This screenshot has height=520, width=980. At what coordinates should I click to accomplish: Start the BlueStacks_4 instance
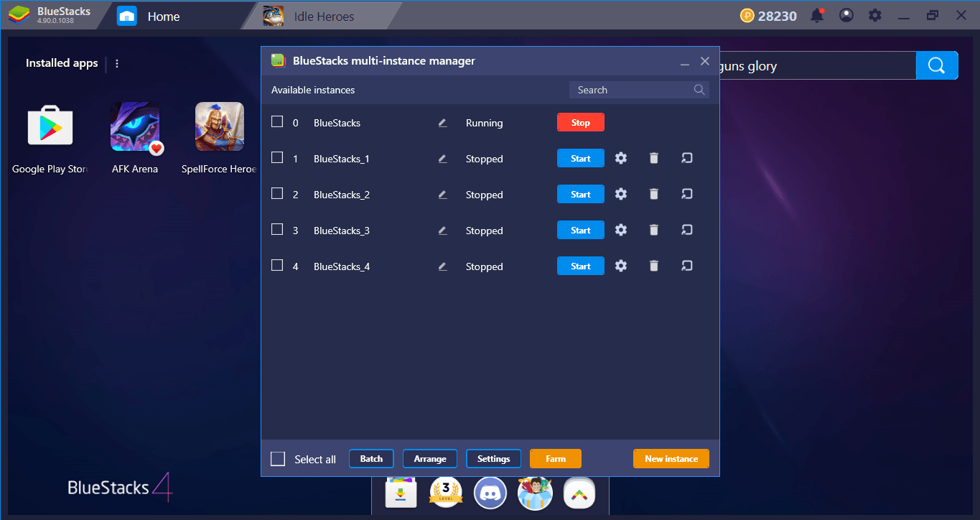pos(581,266)
